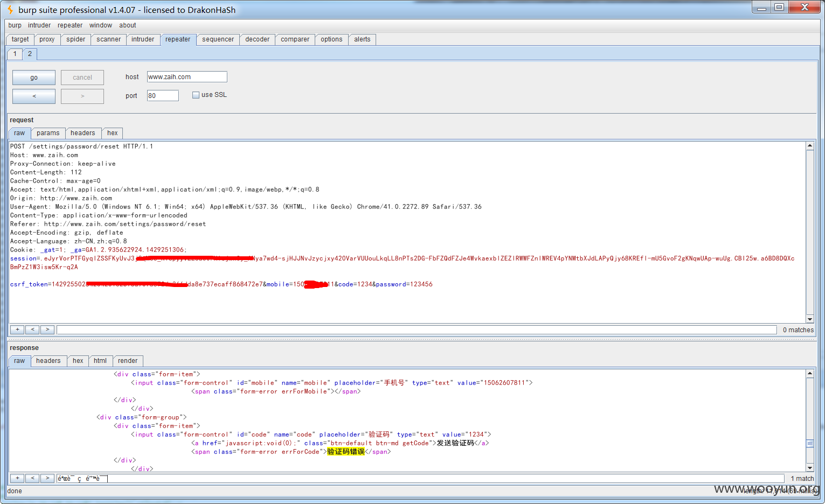This screenshot has width=825, height=504.
Task: Switch to the sequencer tab
Action: (x=218, y=39)
